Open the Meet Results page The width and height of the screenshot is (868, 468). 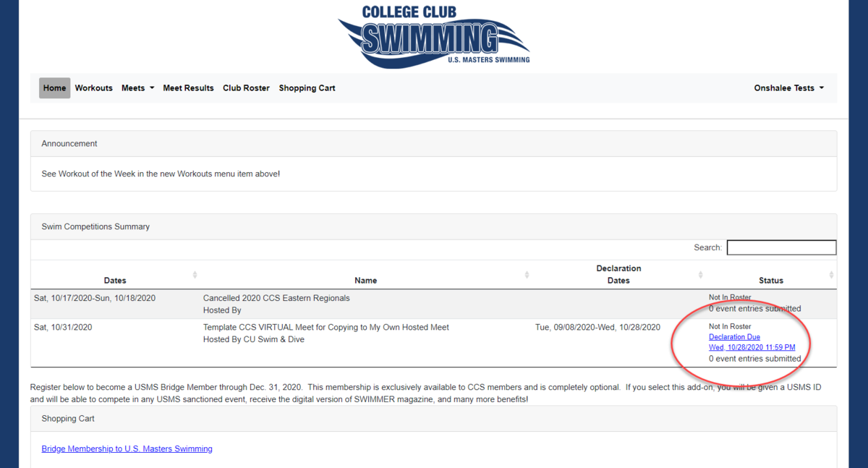coord(188,88)
